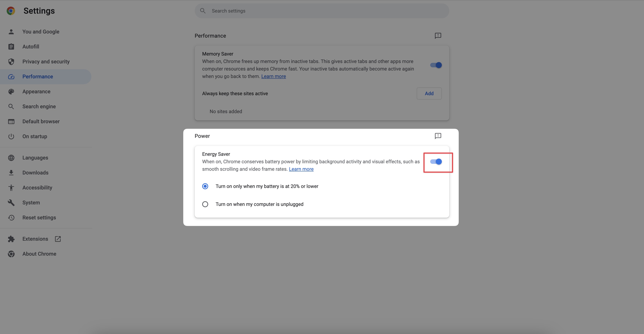
Task: Click the Settings page title
Action: 39,11
